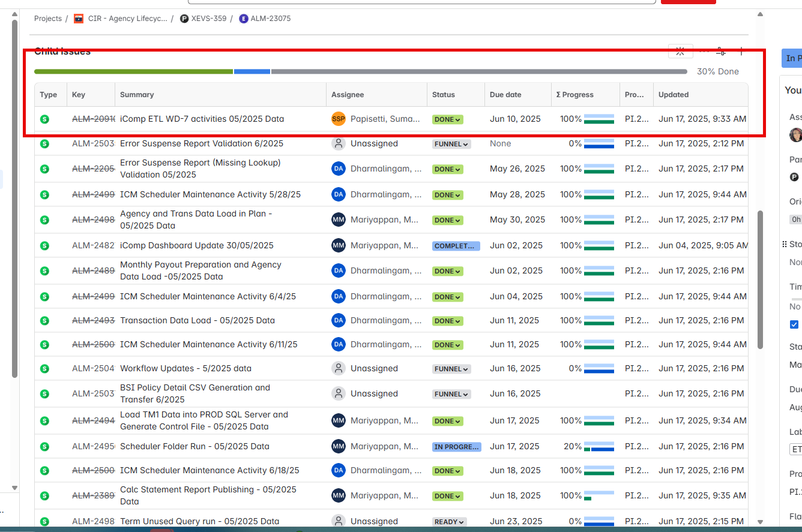802x532 pixels.
Task: Toggle the blue checkbox in right panel
Action: (794, 324)
